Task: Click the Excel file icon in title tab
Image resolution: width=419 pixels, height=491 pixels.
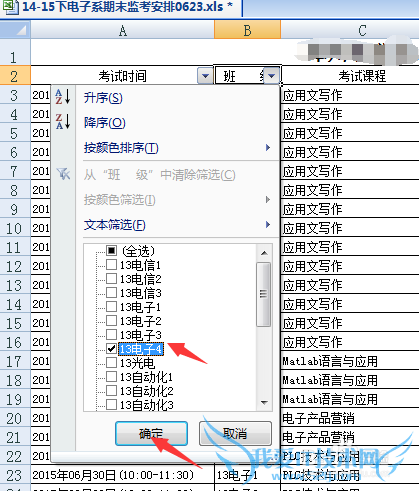Action: (x=11, y=6)
